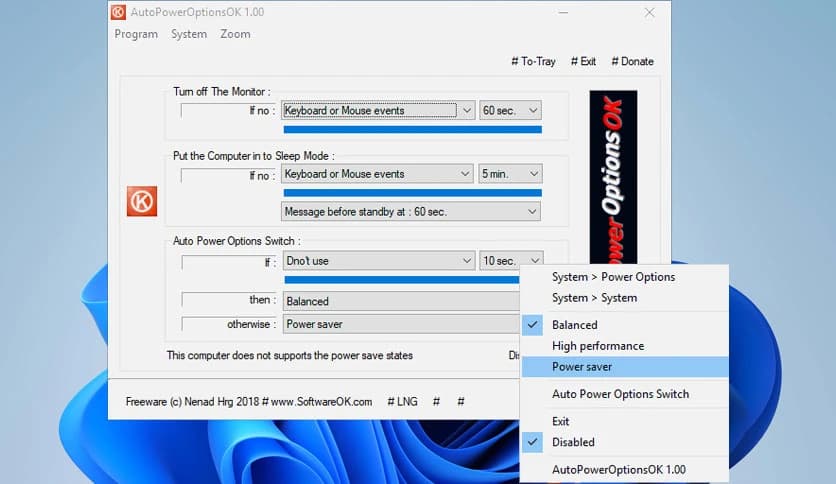
Task: Close the AutoPowerOptionsOK window
Action: [x=649, y=12]
